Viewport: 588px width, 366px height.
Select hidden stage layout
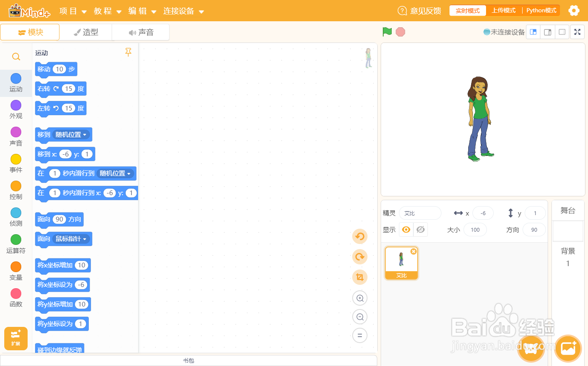(562, 32)
